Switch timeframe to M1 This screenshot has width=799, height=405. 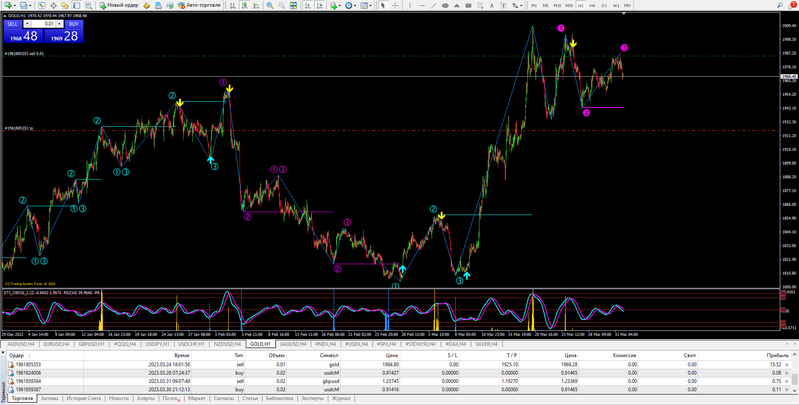[534, 6]
